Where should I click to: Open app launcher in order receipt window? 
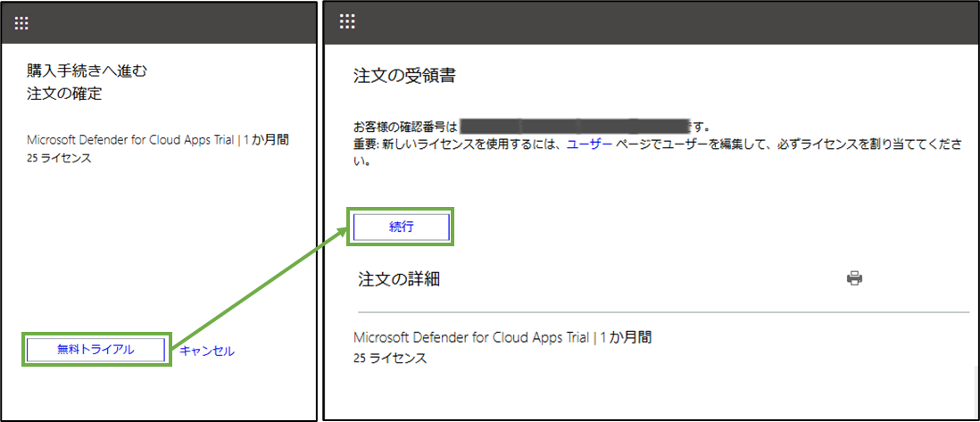click(x=347, y=22)
